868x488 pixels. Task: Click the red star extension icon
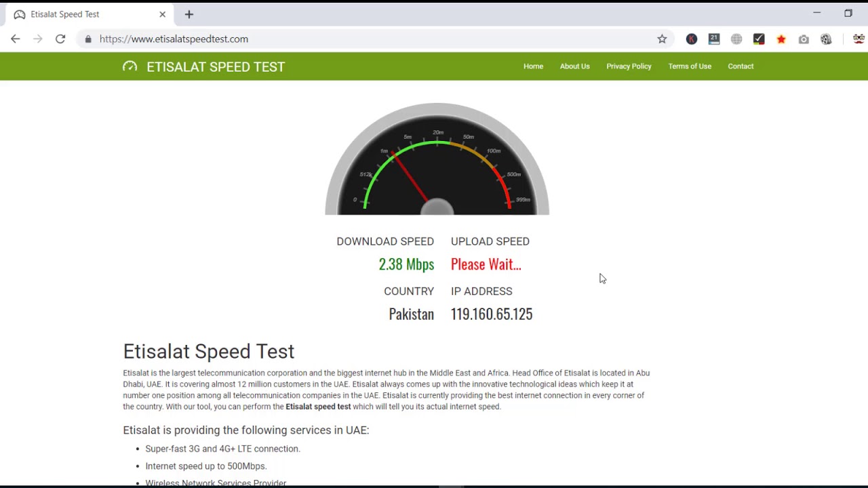click(781, 39)
